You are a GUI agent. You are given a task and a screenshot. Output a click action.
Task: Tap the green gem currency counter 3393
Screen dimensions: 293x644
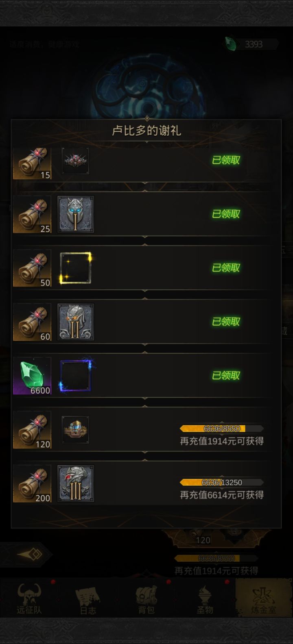(251, 44)
